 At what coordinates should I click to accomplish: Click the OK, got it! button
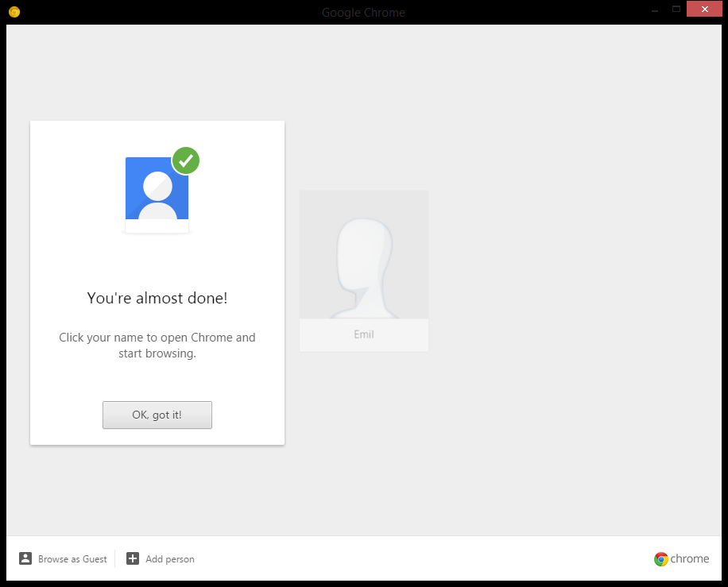pyautogui.click(x=157, y=415)
